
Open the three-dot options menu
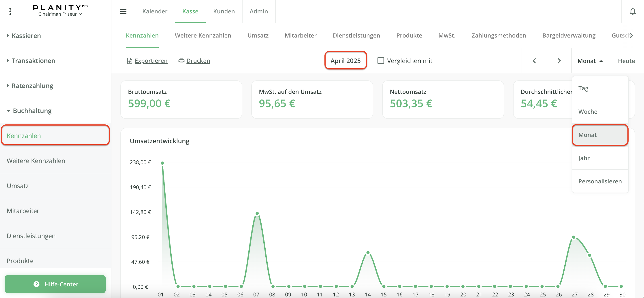click(10, 11)
